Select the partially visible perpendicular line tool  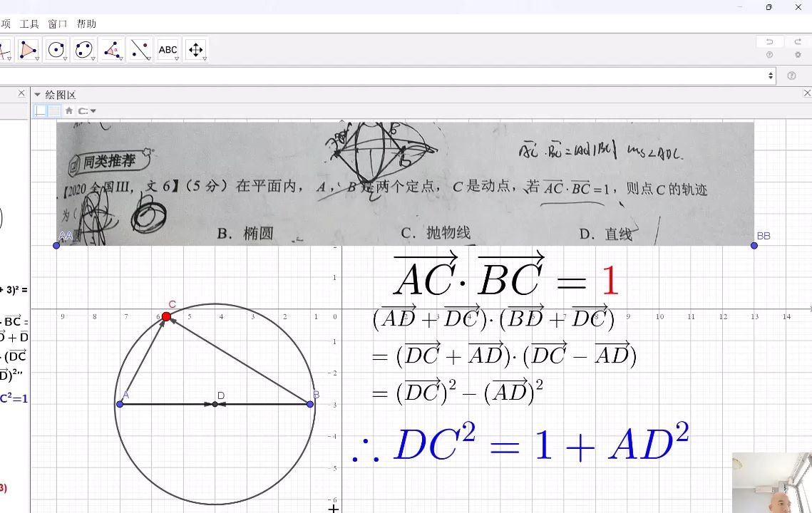tap(5, 50)
